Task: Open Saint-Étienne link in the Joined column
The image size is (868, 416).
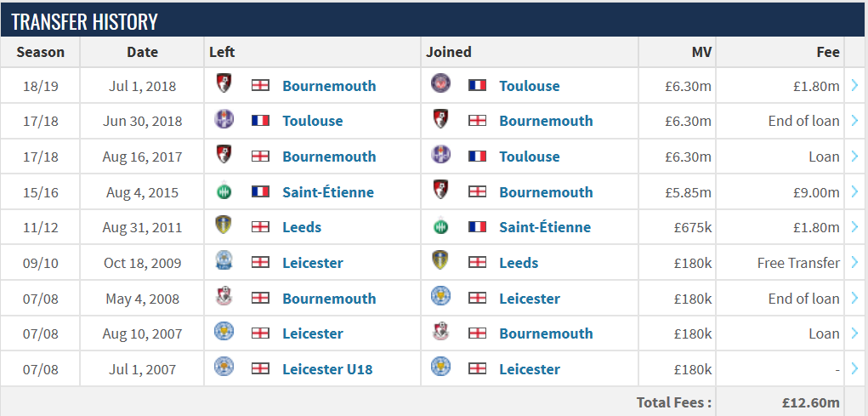Action: point(545,227)
